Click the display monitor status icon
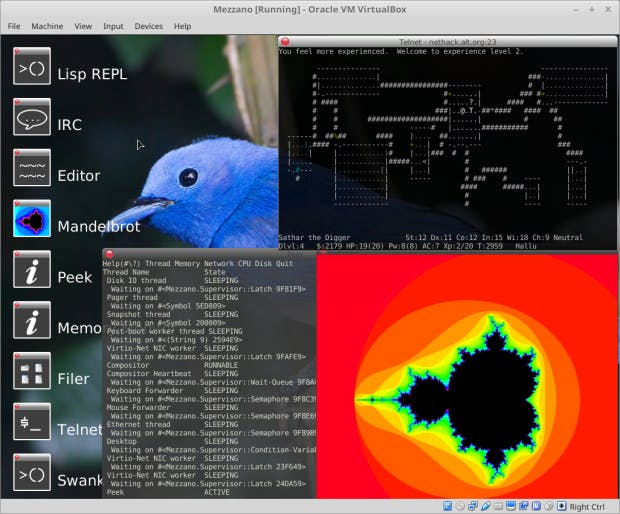Screen dimensions: 620x514 coord(511,506)
